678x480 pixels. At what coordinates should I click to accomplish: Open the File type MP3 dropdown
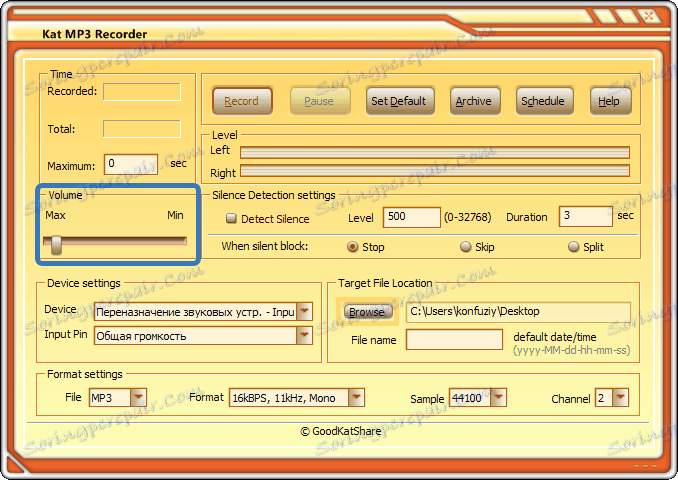[x=138, y=397]
